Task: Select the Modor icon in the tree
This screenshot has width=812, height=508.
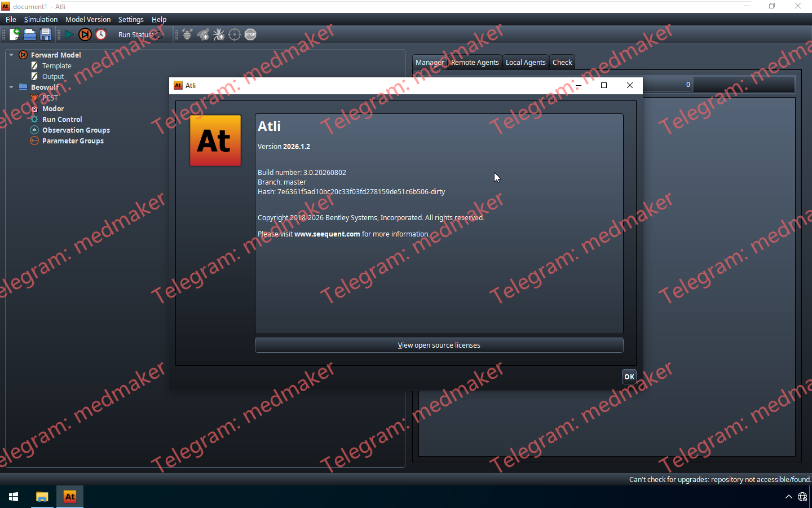Action: point(34,108)
